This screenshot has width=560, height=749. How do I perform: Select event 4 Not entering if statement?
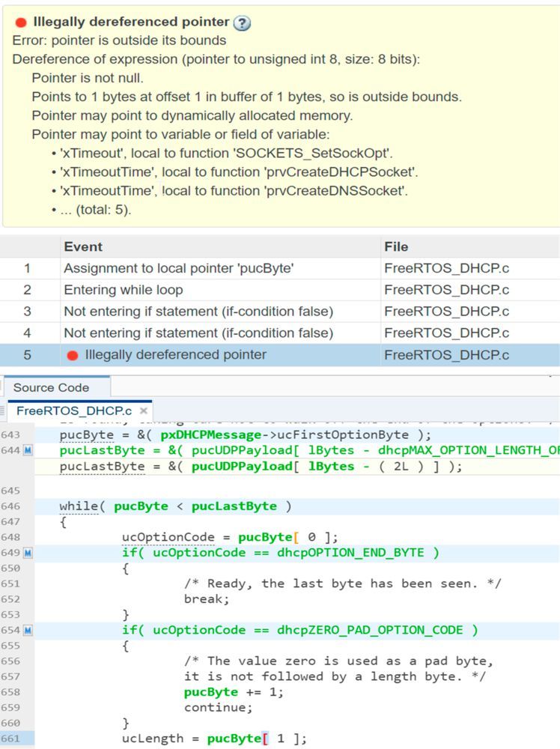pyautogui.click(x=198, y=333)
